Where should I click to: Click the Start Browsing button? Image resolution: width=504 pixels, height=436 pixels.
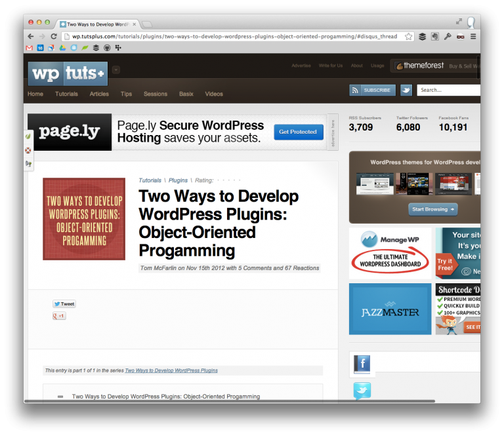(x=433, y=209)
